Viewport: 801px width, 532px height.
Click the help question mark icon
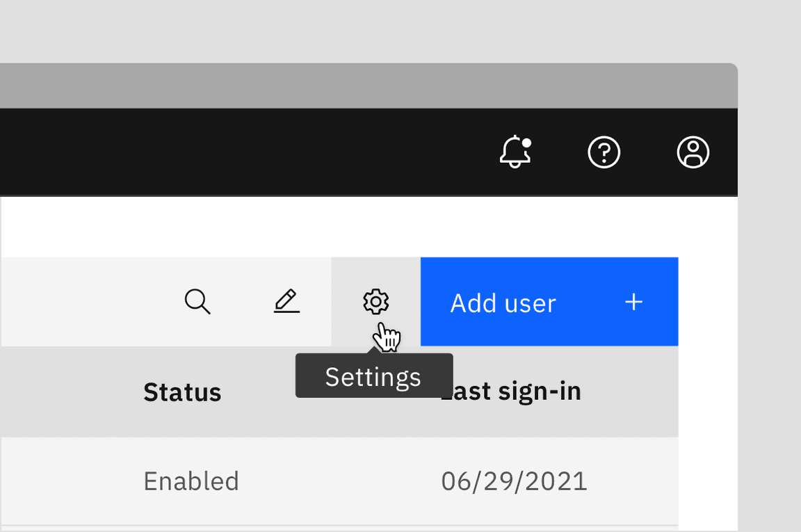(604, 152)
